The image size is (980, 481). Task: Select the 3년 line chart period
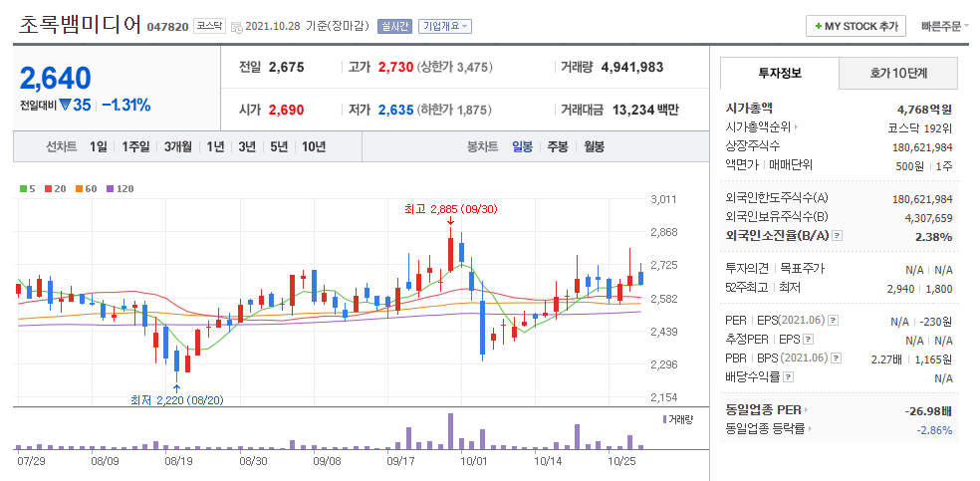point(247,146)
